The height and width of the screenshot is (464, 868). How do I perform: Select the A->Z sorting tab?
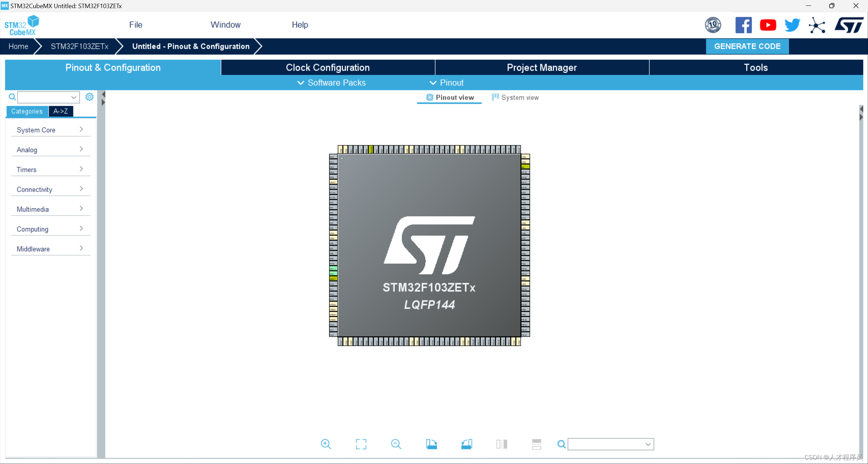pyautogui.click(x=61, y=111)
